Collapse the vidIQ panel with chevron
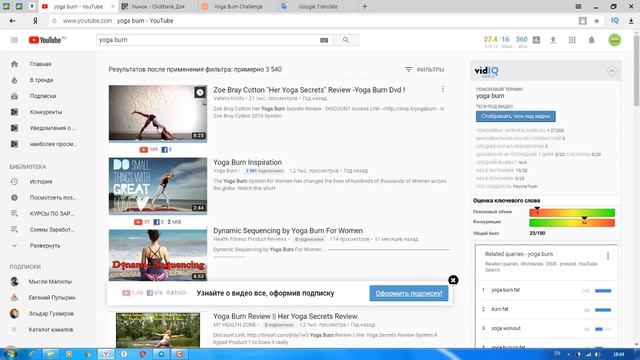This screenshot has width=640, height=360. 611,71
